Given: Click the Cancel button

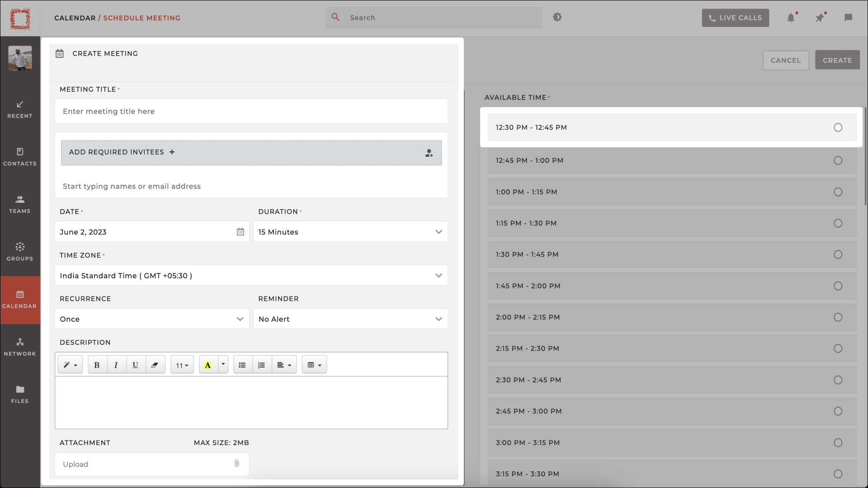Looking at the screenshot, I should (786, 60).
